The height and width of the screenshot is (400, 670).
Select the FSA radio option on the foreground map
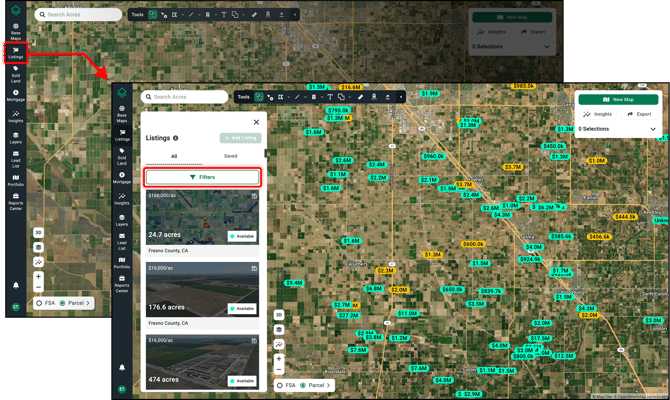pos(280,384)
